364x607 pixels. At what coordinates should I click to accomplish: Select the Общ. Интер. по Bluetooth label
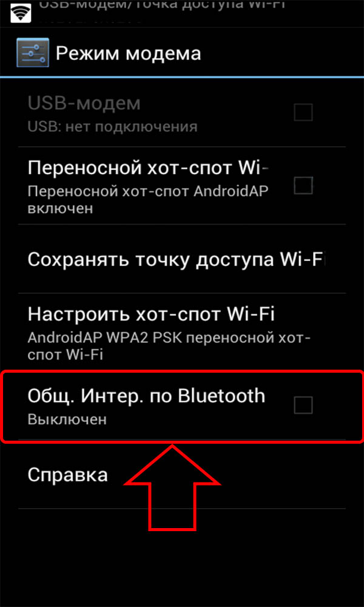147,397
